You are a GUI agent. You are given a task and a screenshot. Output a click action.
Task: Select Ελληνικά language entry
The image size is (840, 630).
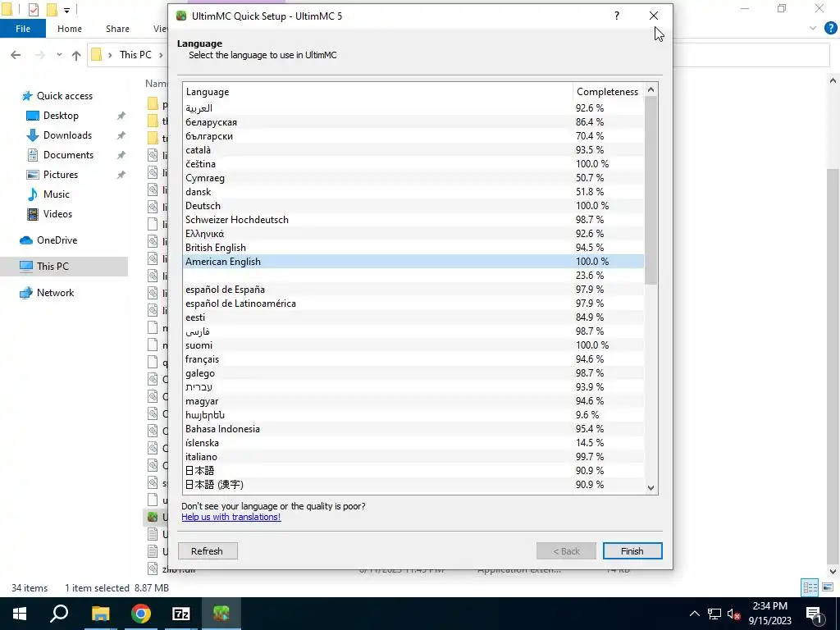click(413, 234)
